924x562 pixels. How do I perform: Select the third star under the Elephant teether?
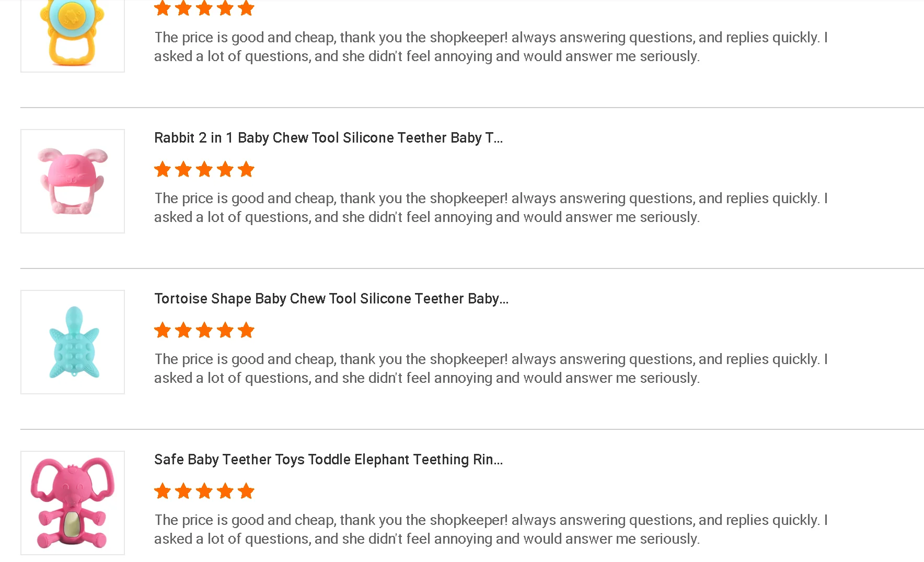click(204, 491)
